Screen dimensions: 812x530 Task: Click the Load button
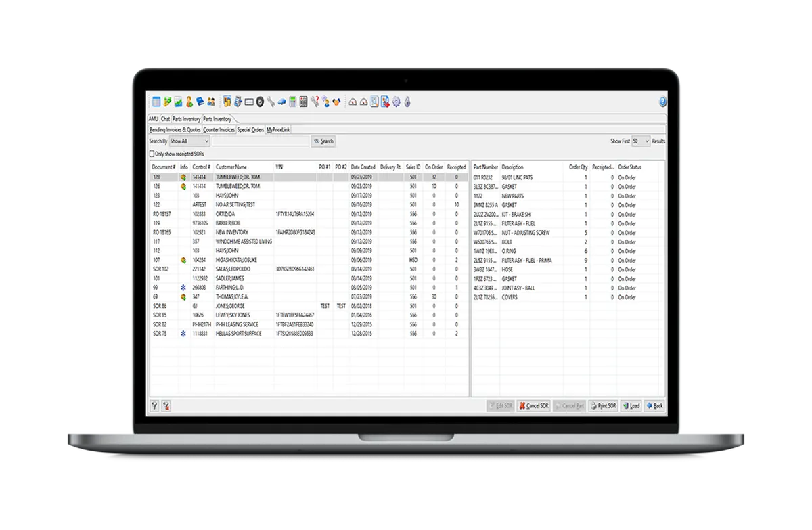[x=631, y=406]
